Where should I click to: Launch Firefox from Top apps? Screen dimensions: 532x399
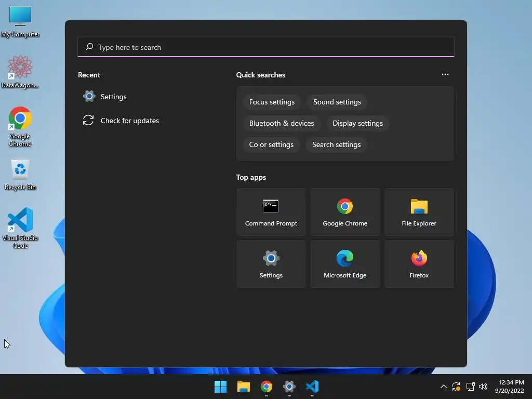tap(419, 264)
